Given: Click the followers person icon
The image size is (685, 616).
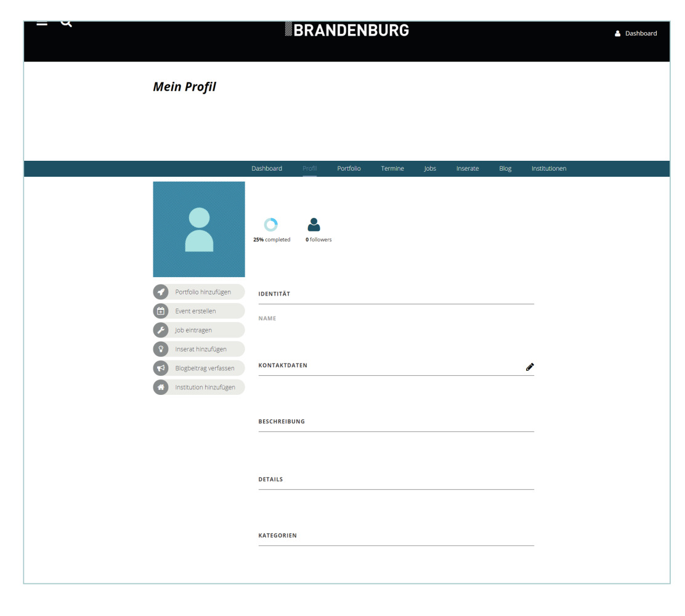Looking at the screenshot, I should point(314,225).
